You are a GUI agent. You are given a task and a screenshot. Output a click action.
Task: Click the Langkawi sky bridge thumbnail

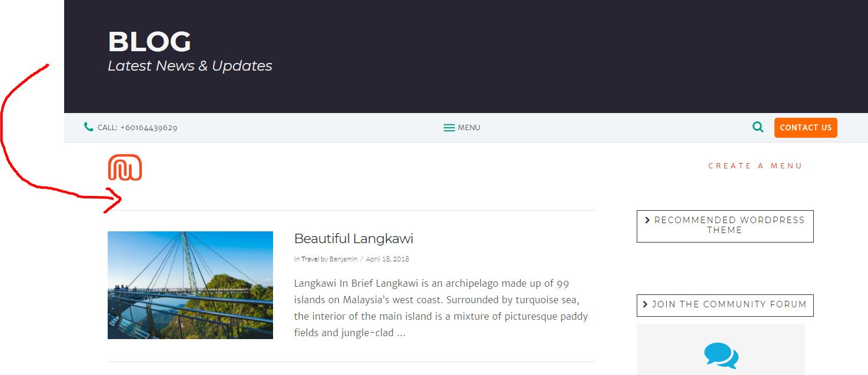point(190,285)
